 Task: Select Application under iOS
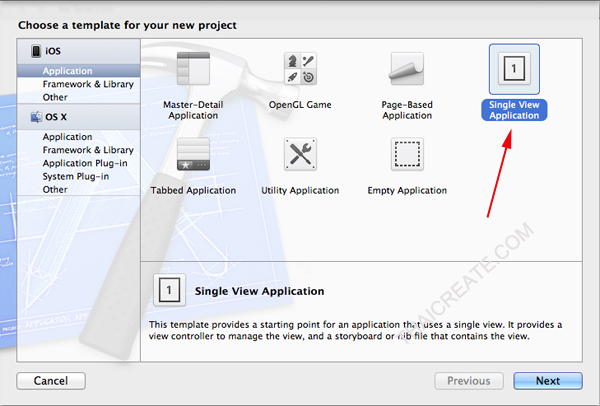[x=78, y=71]
